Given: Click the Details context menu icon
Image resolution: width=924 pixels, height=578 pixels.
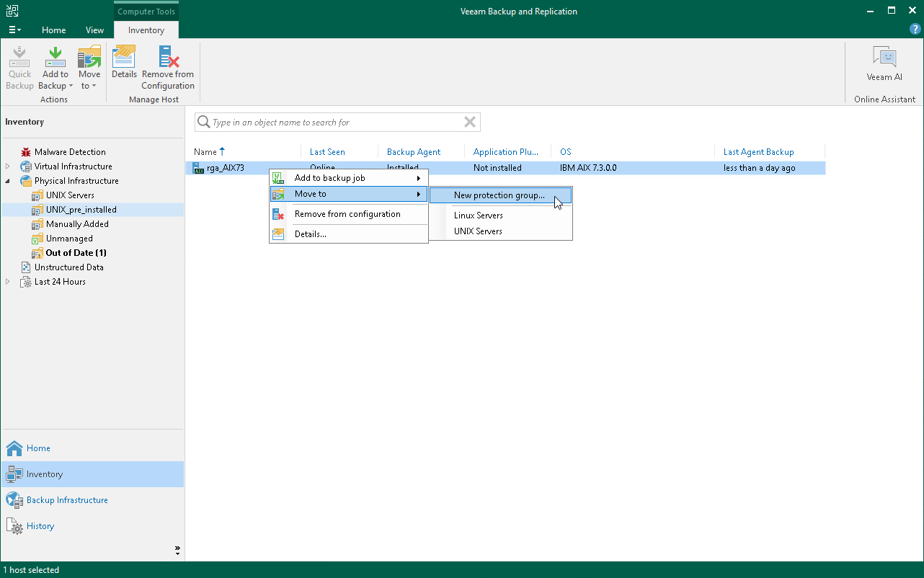Looking at the screenshot, I should (278, 234).
